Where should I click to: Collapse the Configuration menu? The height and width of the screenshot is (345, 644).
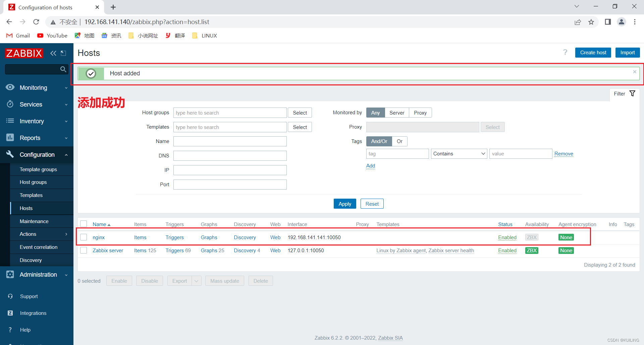[x=37, y=155]
